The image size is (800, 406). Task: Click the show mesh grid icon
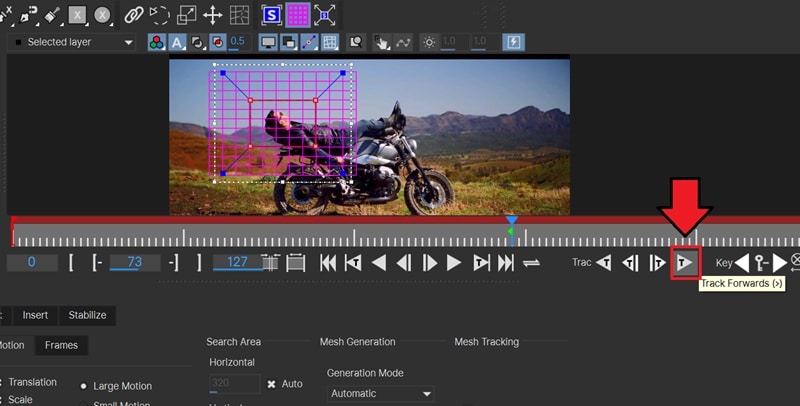tap(330, 42)
